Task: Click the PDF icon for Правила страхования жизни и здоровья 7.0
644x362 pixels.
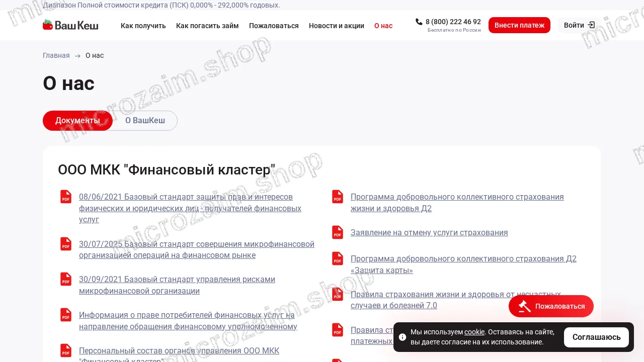Action: (338, 294)
